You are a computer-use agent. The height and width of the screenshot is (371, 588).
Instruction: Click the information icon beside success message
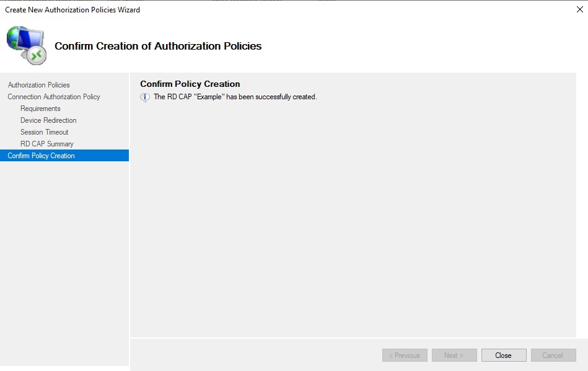point(145,97)
